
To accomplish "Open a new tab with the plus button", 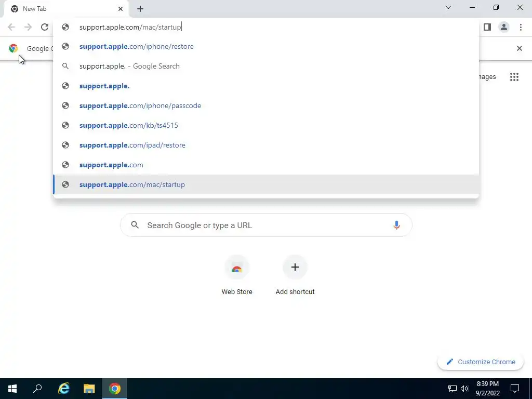I will (x=140, y=9).
